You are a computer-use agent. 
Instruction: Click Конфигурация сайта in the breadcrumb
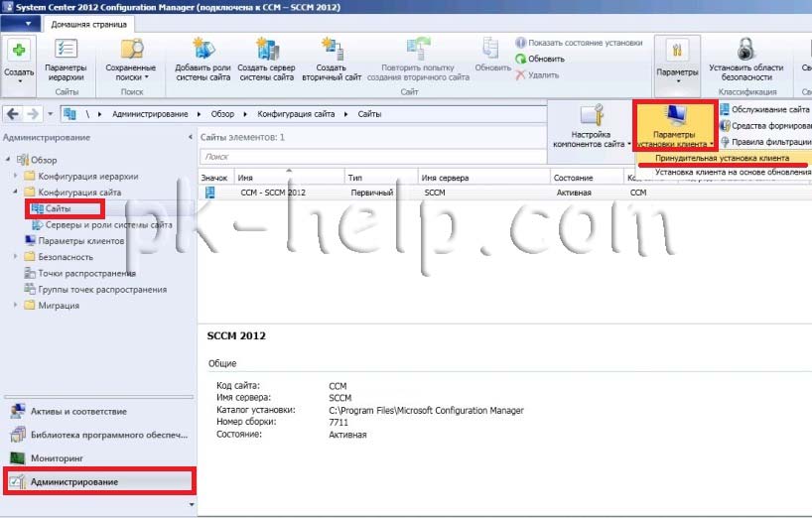pos(296,114)
